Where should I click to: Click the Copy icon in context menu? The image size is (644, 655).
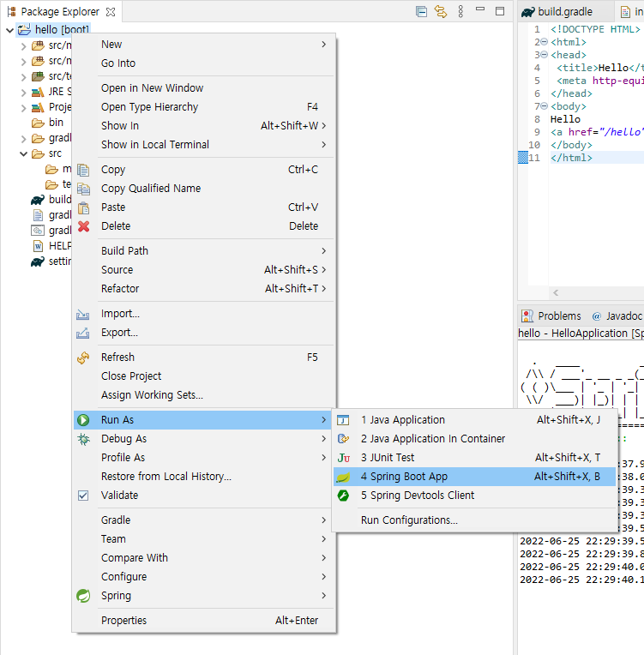83,170
